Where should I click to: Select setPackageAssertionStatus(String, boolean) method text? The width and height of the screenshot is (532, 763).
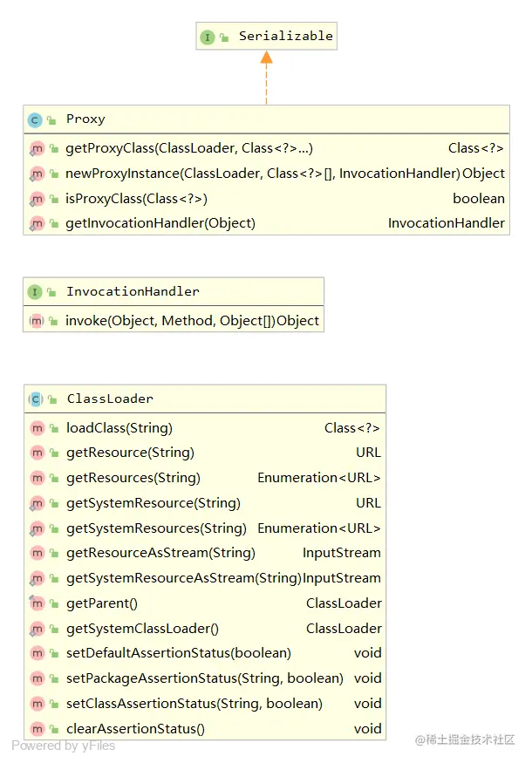(x=205, y=678)
